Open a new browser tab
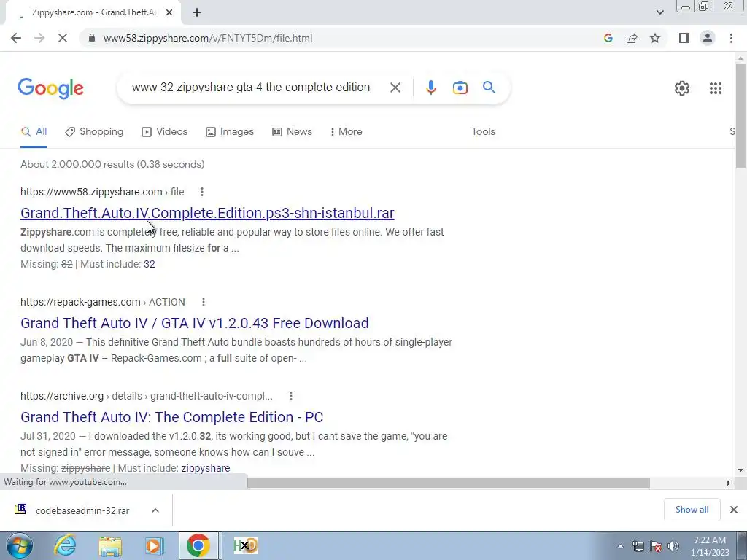The height and width of the screenshot is (560, 747). pyautogui.click(x=197, y=12)
